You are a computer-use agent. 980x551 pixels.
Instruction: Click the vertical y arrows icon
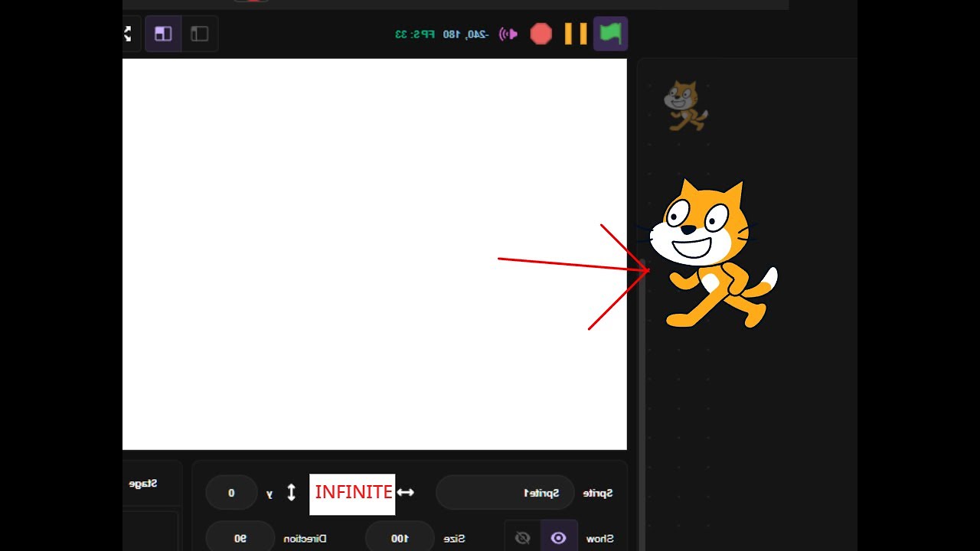coord(291,492)
